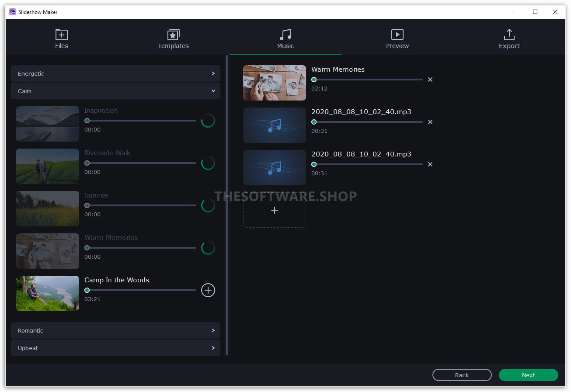571x392 pixels.
Task: Remove the first 2020_08_08_10_02_40.mp3 track
Action: coord(430,122)
